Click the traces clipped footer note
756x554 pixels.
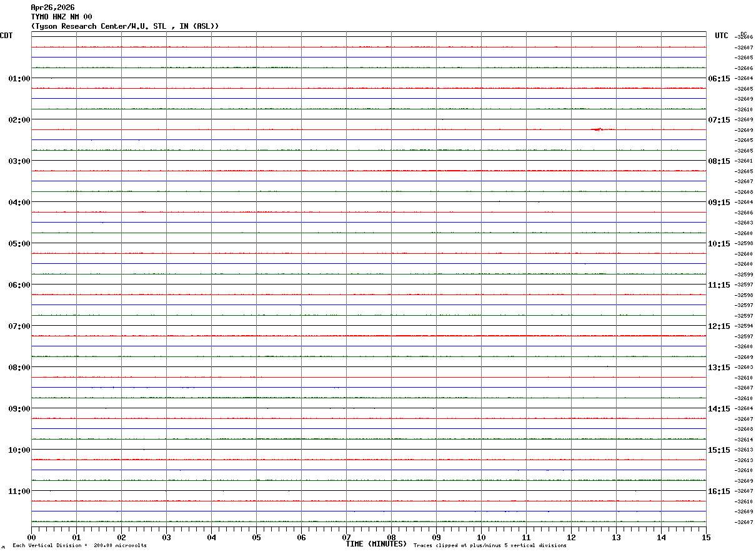pyautogui.click(x=490, y=546)
